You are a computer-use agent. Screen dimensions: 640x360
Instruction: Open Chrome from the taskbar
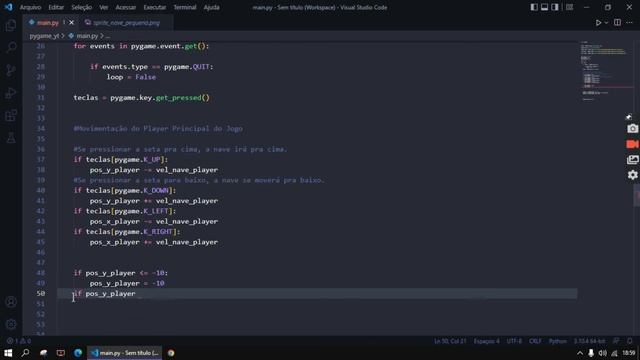pos(171,353)
